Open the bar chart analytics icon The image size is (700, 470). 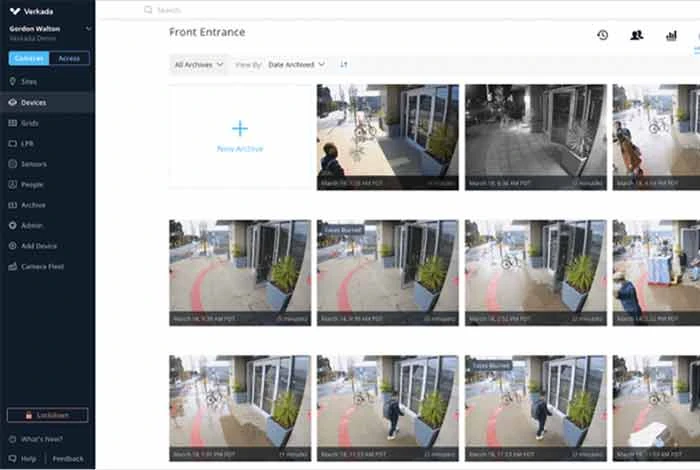[x=671, y=35]
